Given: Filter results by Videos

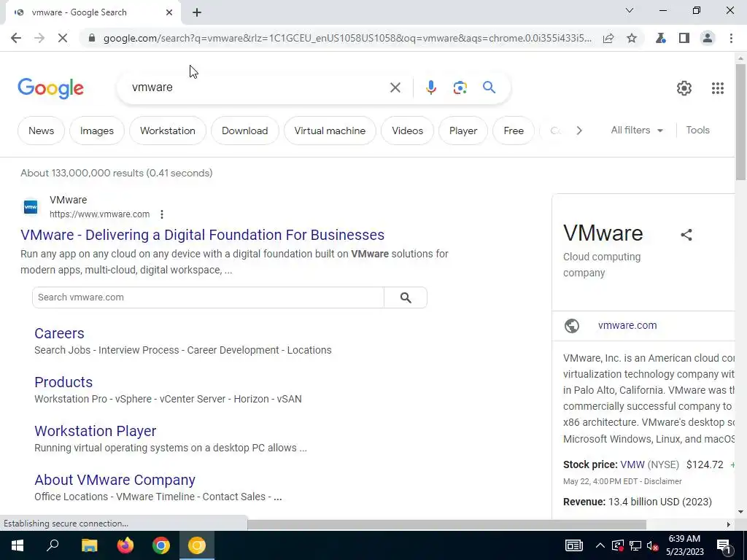Looking at the screenshot, I should (x=407, y=131).
